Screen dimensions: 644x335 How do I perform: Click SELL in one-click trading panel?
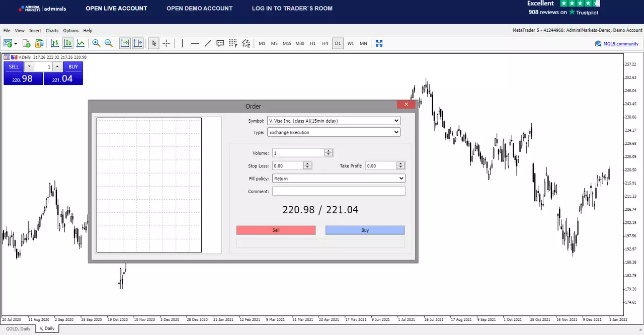click(x=14, y=66)
